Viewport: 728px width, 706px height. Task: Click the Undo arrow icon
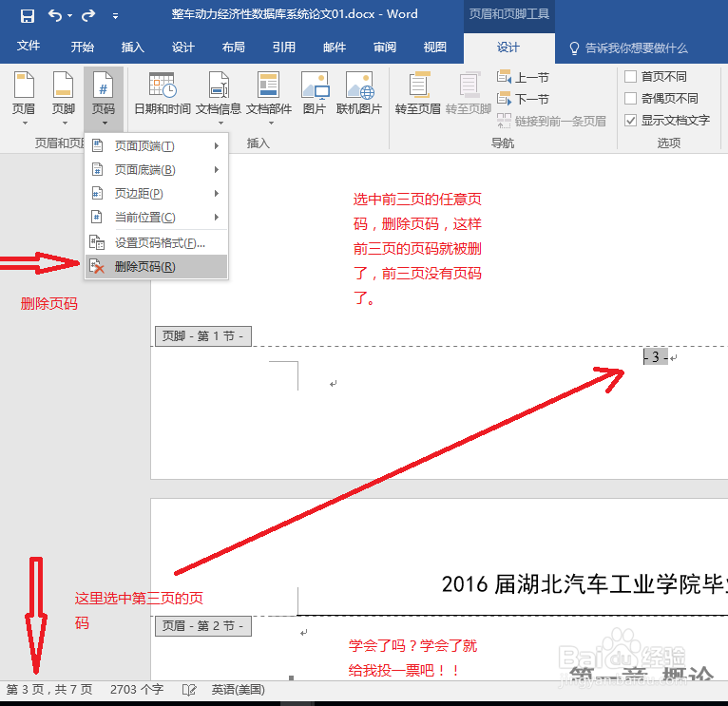(55, 16)
